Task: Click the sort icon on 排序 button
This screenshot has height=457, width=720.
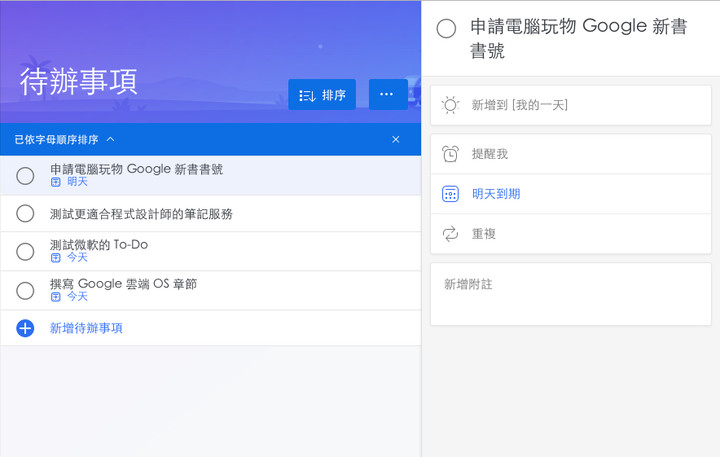Action: 307,96
